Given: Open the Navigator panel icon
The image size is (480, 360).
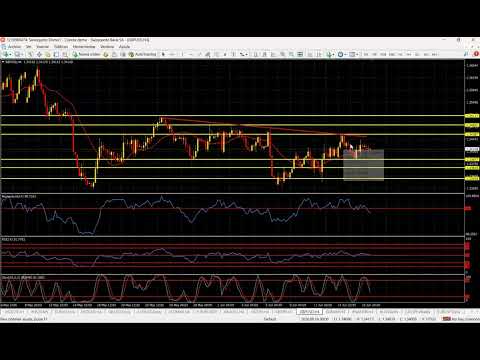Looking at the screenshot, I should (x=48, y=54).
